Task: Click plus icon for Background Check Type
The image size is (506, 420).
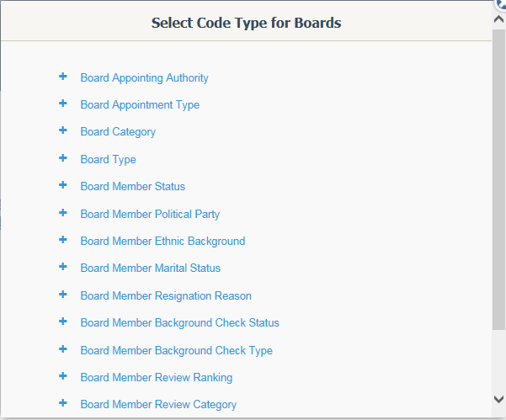Action: click(63, 349)
